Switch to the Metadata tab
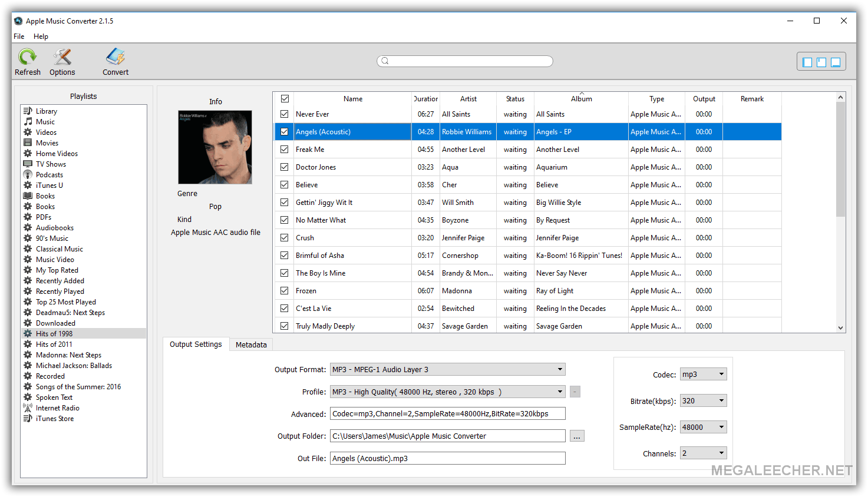Screen dimensions: 868x497 pyautogui.click(x=251, y=345)
